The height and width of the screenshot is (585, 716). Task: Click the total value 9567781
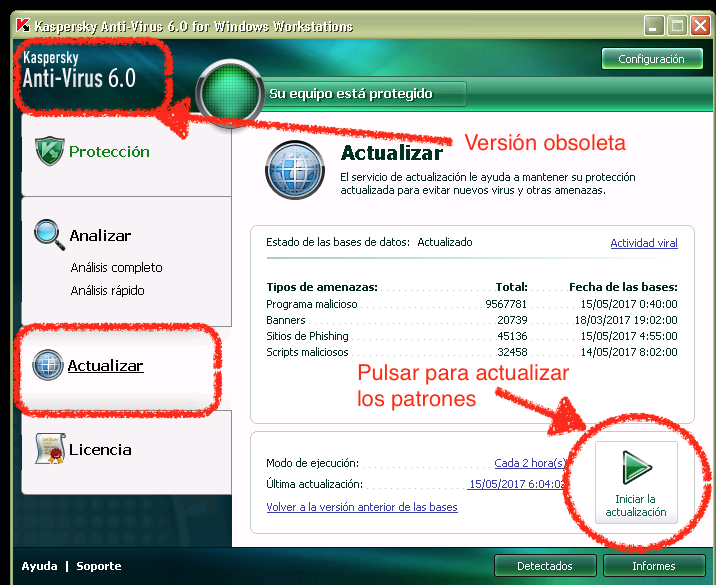(x=506, y=304)
